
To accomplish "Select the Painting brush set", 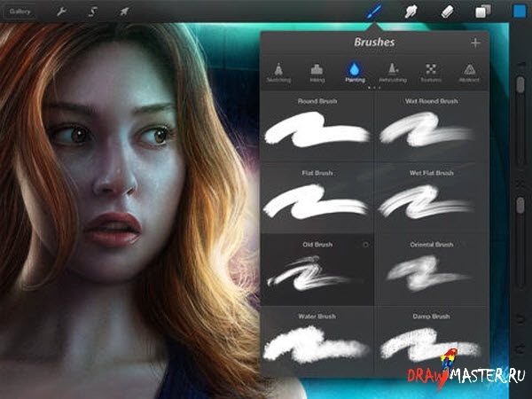I will pos(355,72).
